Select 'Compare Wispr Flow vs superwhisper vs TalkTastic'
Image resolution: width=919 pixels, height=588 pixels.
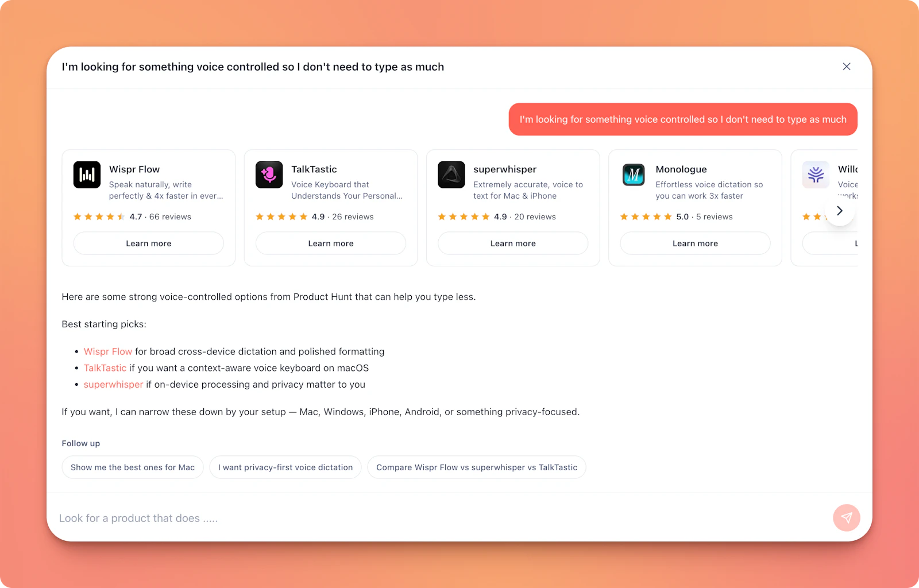click(x=476, y=467)
